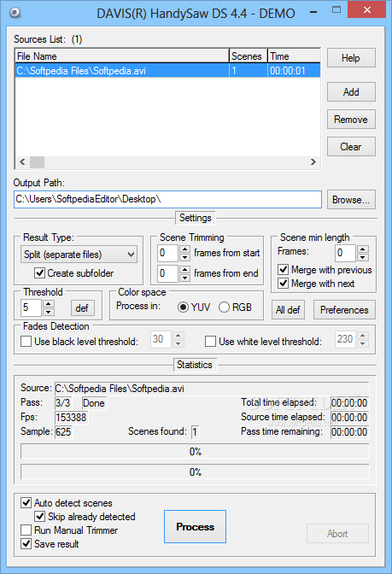Click the sources list left scroll arrow
392x574 pixels.
(22, 161)
